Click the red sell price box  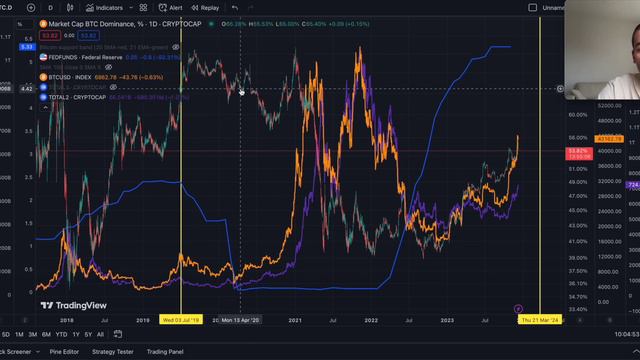click(50, 36)
